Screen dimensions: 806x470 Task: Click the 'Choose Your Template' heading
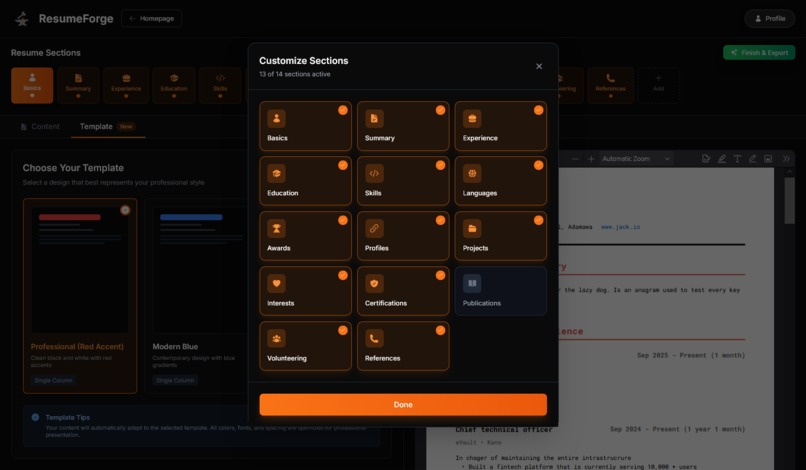click(73, 168)
